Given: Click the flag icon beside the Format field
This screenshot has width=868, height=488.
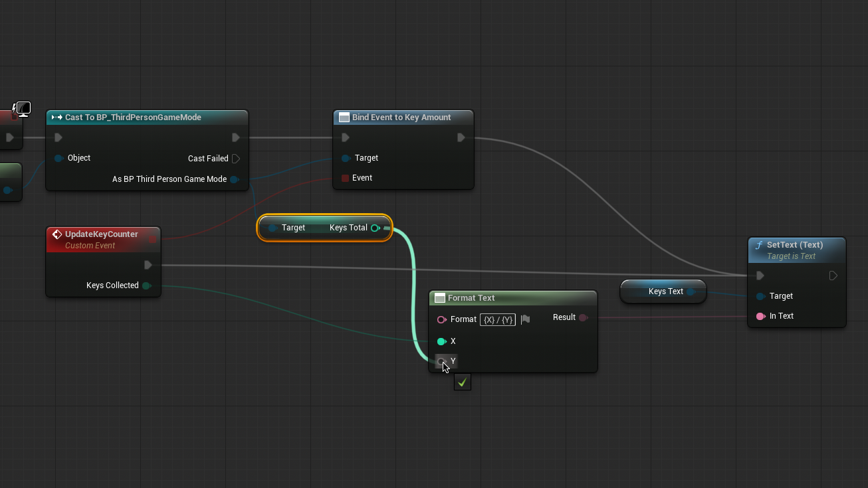Looking at the screenshot, I should [525, 319].
